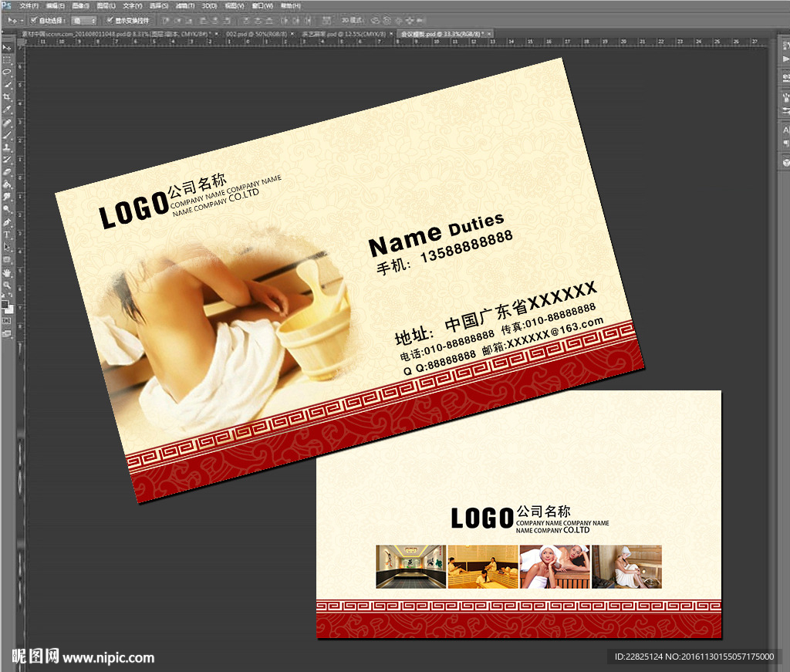The image size is (790, 672).
Task: Toggle the auto-select (自动选择) checkbox
Action: point(34,20)
